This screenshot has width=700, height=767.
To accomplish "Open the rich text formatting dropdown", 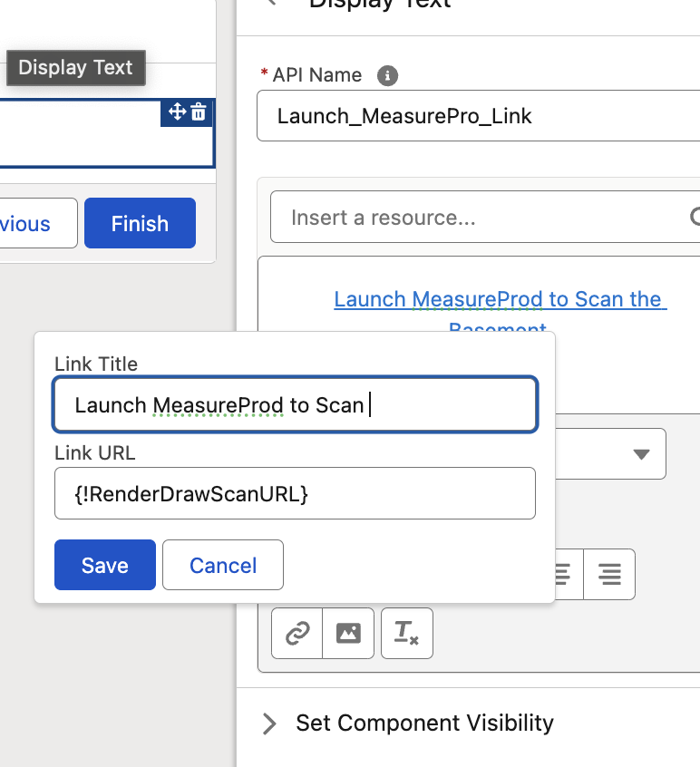I will (x=640, y=453).
